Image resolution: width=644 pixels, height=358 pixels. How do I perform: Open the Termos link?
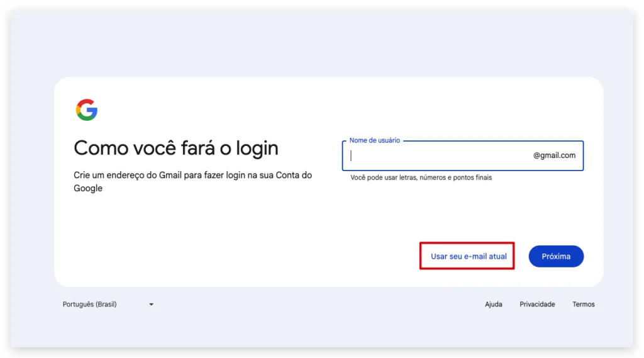click(x=583, y=304)
